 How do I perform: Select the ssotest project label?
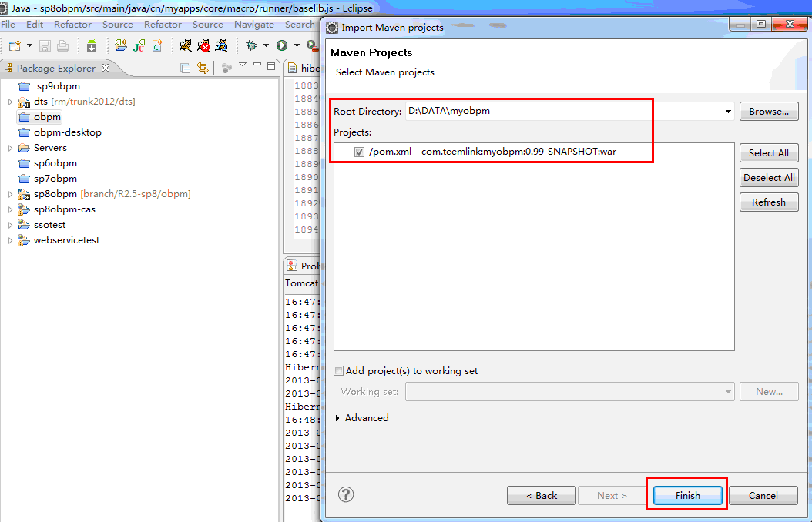(x=50, y=225)
